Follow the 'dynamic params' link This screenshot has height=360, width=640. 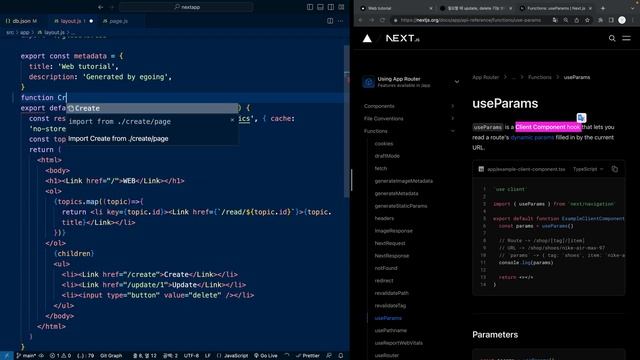pos(532,138)
